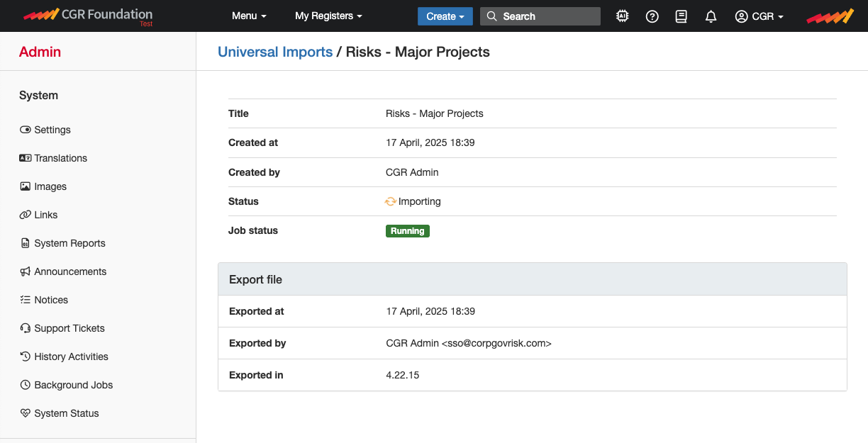
Task: Click the search magnifier icon
Action: pos(492,16)
